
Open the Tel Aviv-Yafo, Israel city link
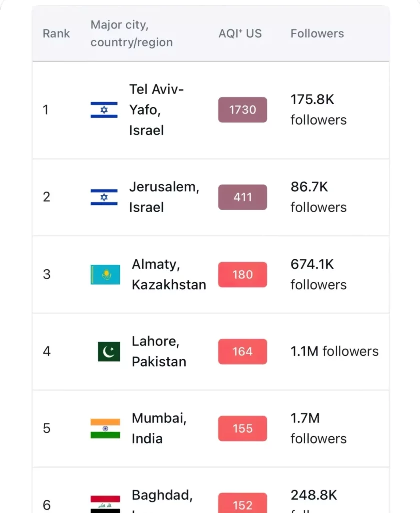tap(156, 110)
